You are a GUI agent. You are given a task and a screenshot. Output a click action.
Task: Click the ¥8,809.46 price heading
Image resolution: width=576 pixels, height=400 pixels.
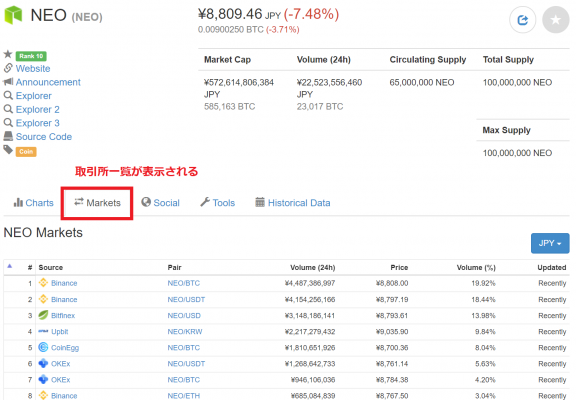pos(230,14)
